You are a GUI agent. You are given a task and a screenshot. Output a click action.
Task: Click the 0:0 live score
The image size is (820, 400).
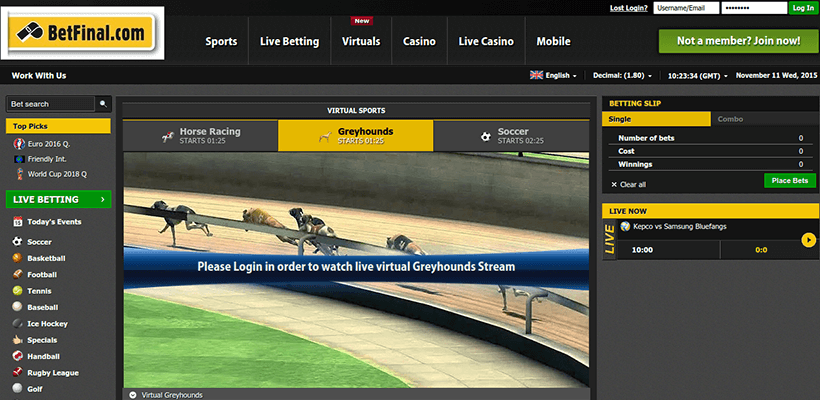point(761,250)
